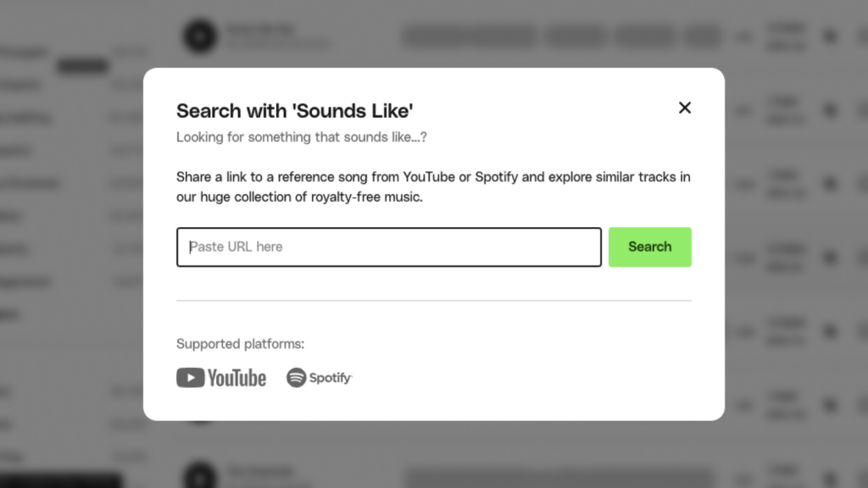Select the first category in the left sidebar
868x488 pixels.
[24, 51]
